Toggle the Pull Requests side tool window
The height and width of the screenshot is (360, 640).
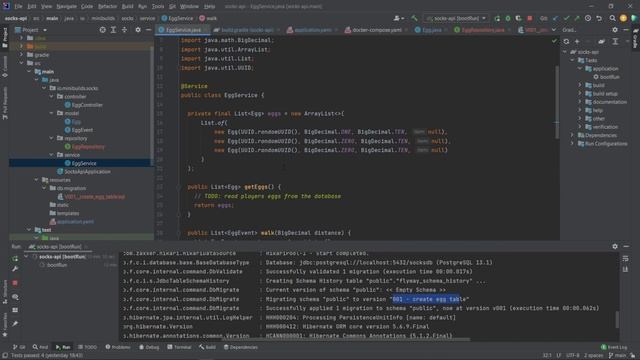point(4,103)
